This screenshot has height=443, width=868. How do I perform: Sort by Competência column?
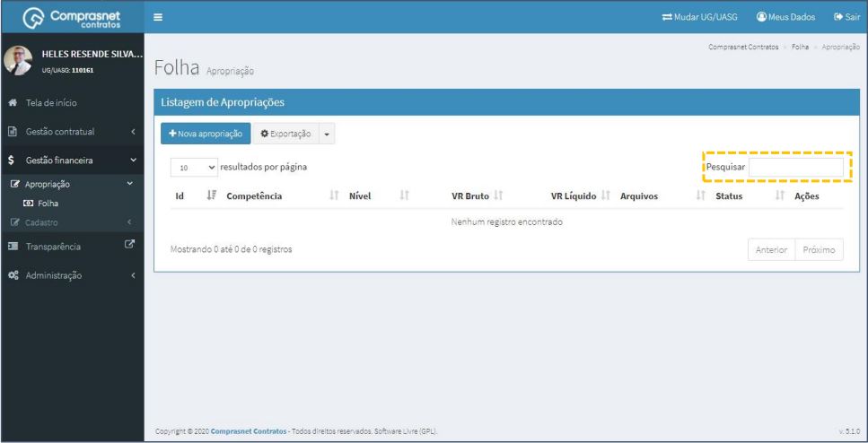(282, 196)
